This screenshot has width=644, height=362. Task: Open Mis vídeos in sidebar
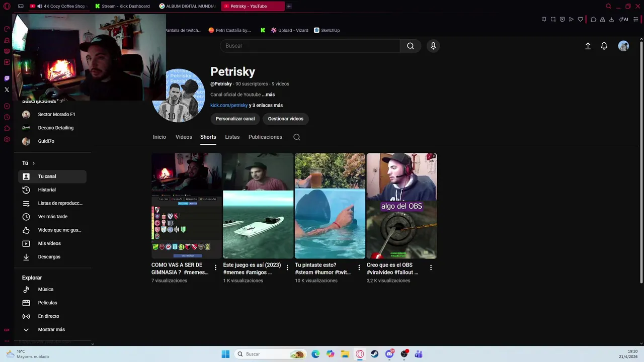[x=52, y=243]
